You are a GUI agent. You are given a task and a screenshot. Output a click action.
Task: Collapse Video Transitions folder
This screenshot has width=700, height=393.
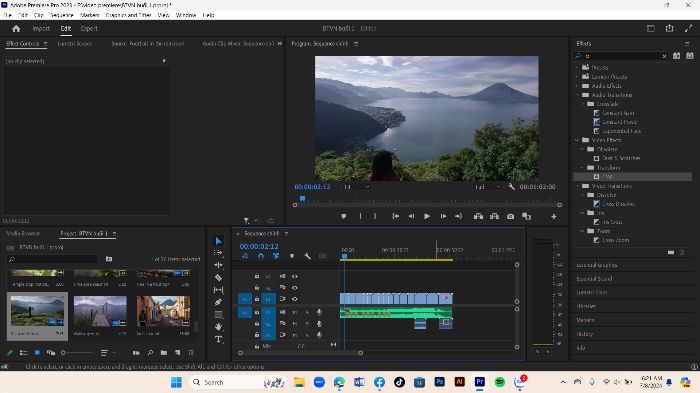(x=577, y=186)
